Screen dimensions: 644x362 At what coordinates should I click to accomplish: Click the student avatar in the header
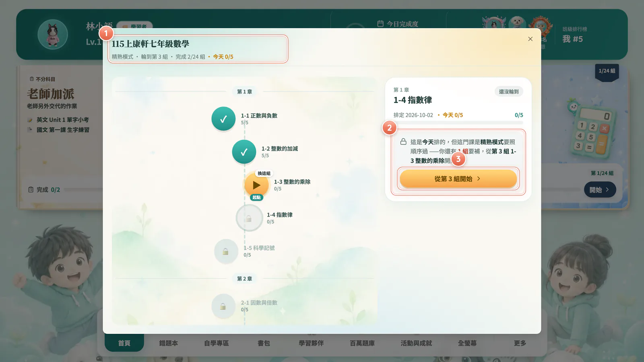point(53,34)
